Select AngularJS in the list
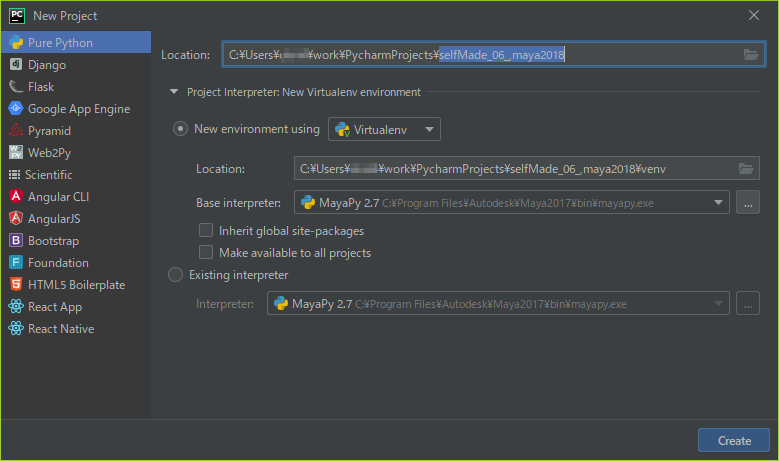The height and width of the screenshot is (461, 779). 76,219
